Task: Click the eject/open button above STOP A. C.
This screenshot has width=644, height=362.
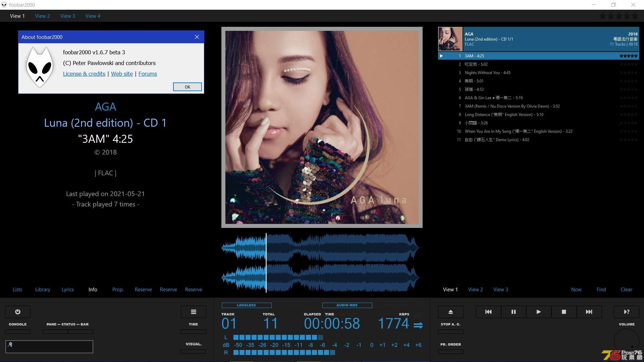Action: [x=451, y=312]
